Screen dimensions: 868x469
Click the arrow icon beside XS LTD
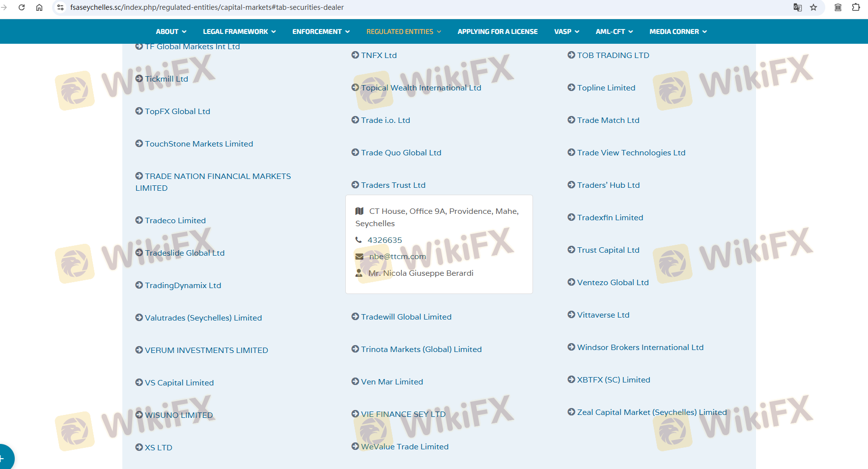139,447
